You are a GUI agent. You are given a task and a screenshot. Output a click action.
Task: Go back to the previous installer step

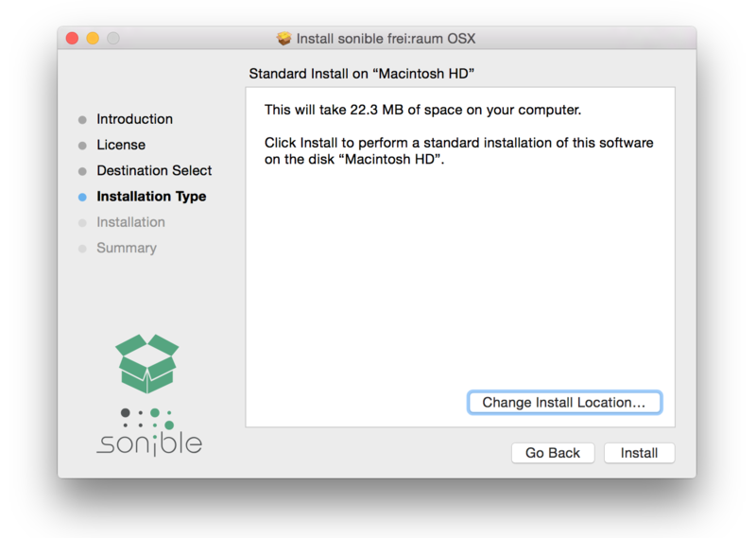[x=553, y=453]
